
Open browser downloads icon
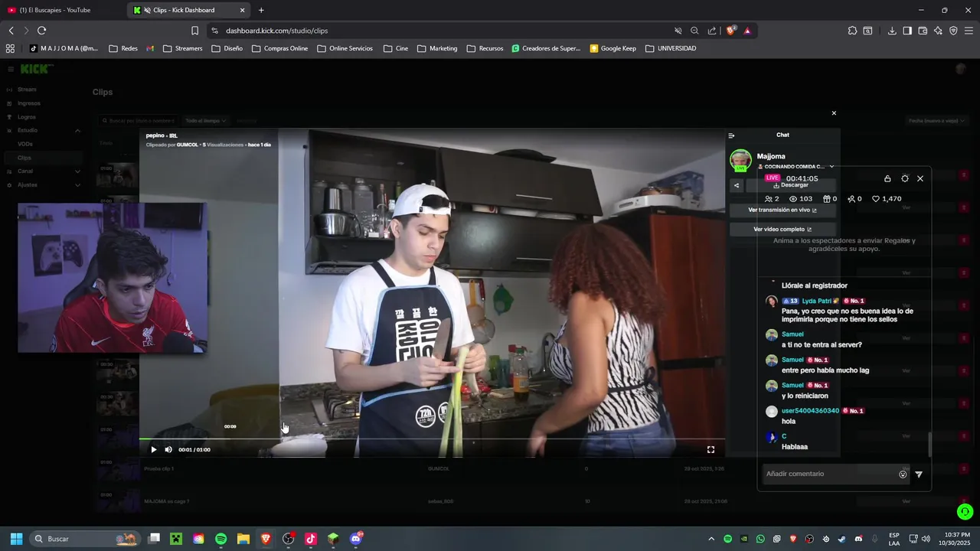(x=892, y=31)
